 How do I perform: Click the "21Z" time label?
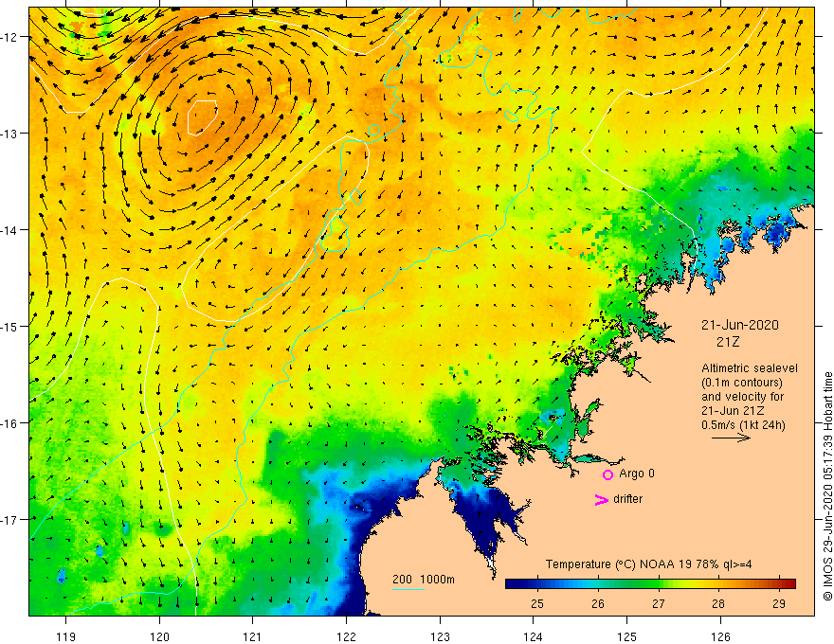pos(728,342)
